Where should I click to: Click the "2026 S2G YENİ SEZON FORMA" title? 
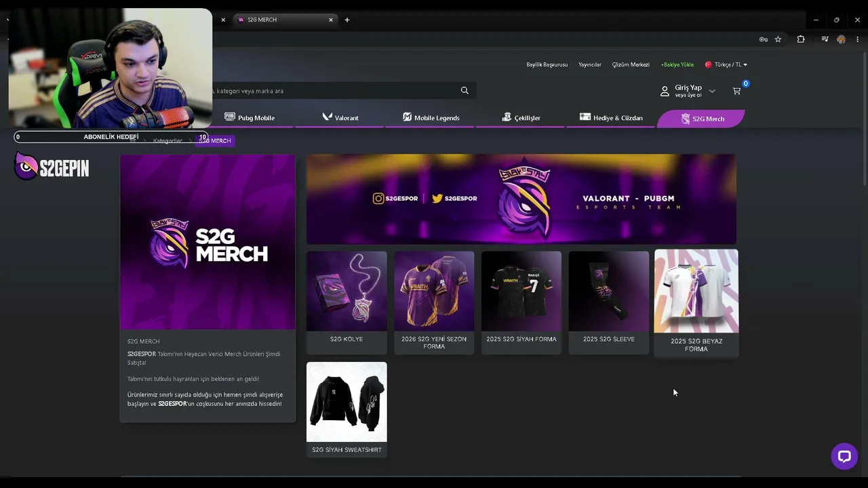click(x=434, y=342)
